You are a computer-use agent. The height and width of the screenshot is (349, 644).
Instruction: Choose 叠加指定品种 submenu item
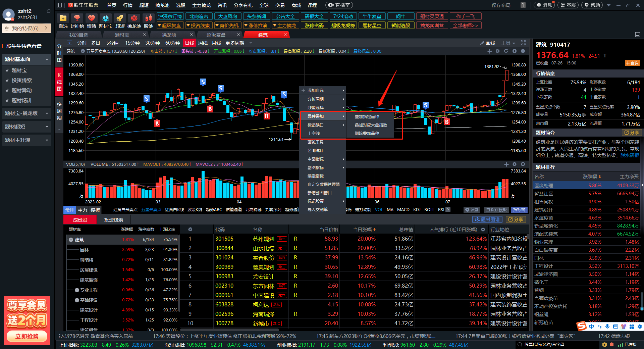point(367,116)
